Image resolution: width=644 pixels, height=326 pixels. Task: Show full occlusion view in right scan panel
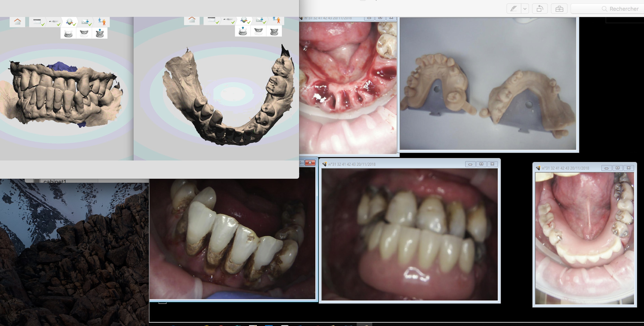274,31
